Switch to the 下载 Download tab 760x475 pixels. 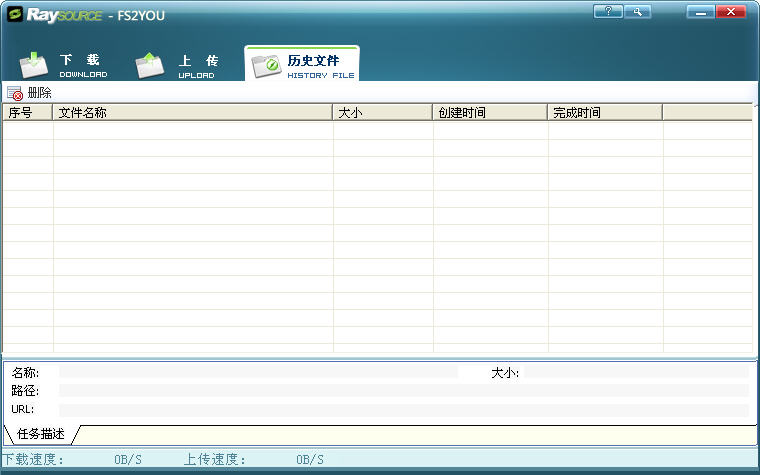click(x=67, y=65)
